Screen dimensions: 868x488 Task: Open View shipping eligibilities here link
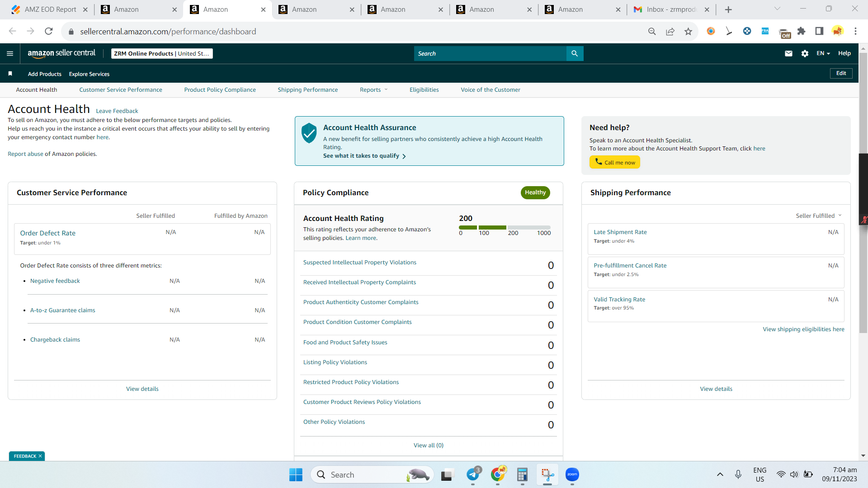[x=804, y=329]
